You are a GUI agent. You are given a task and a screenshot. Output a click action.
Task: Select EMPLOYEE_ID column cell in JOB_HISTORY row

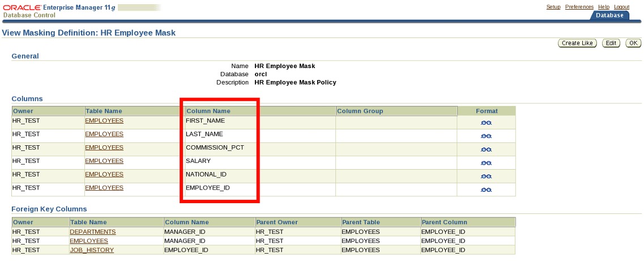point(210,250)
